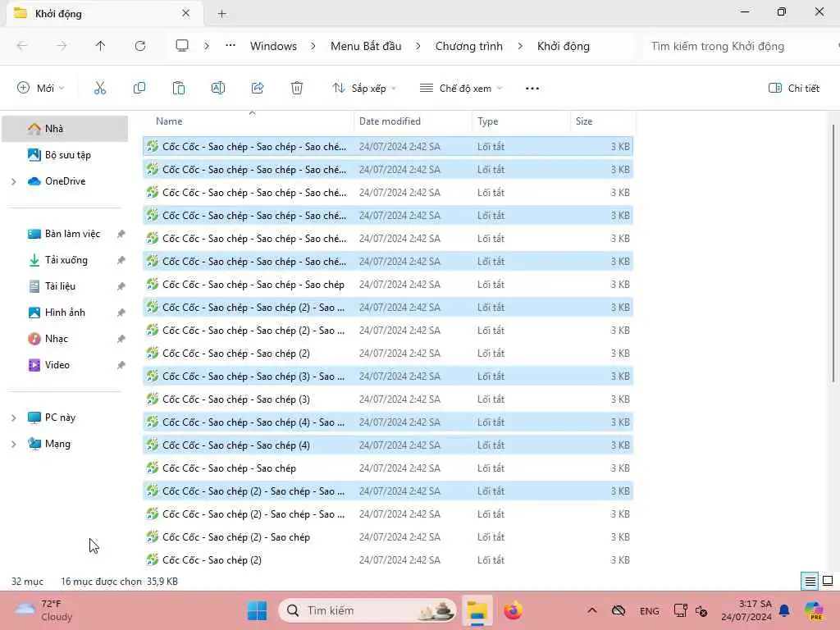Click chevron after Menu Bắt đầu breadcrumb
This screenshot has width=840, height=630.
[x=418, y=46]
